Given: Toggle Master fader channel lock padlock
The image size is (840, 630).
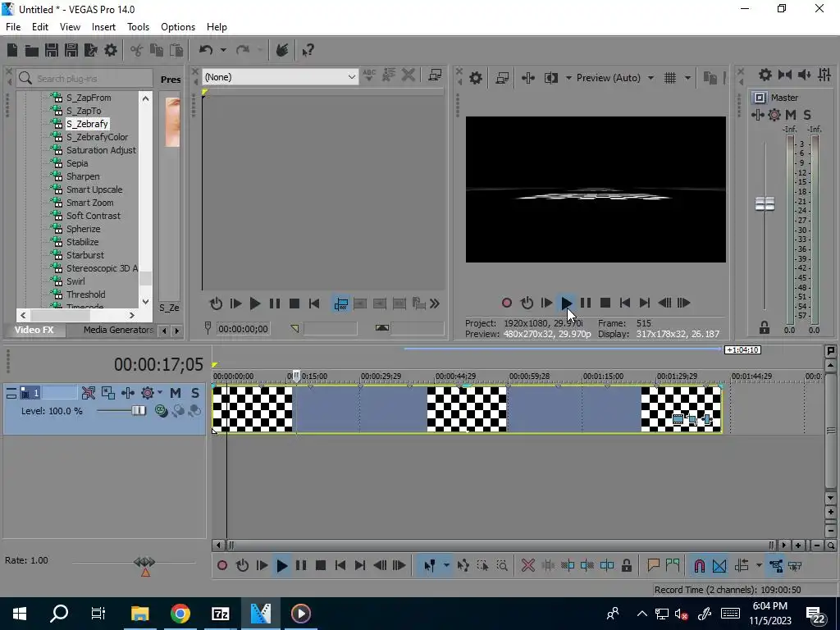Looking at the screenshot, I should click(x=765, y=327).
